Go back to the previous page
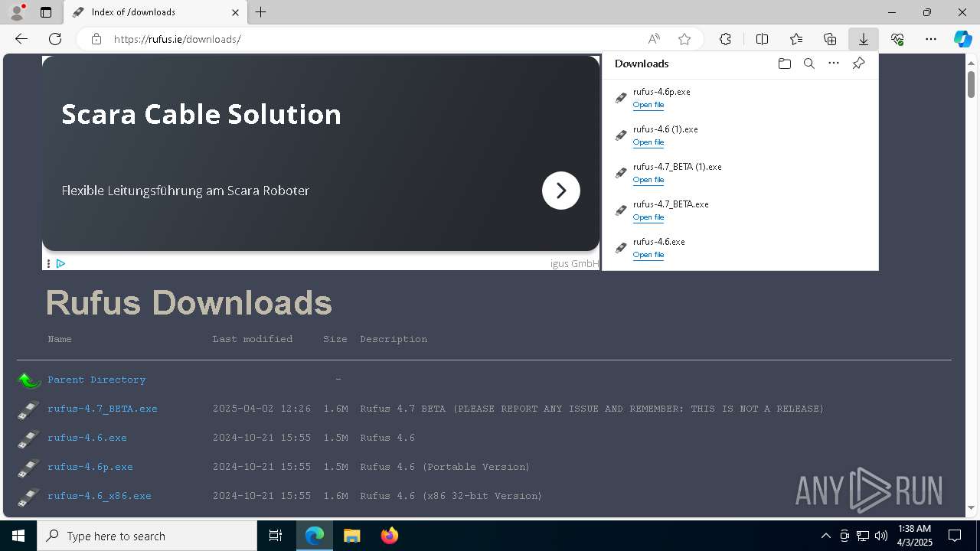The height and width of the screenshot is (551, 980). point(21,39)
